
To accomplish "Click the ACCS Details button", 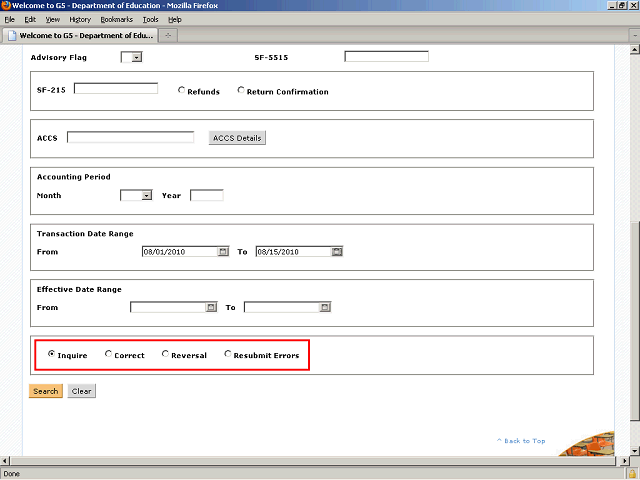I will pyautogui.click(x=237, y=138).
